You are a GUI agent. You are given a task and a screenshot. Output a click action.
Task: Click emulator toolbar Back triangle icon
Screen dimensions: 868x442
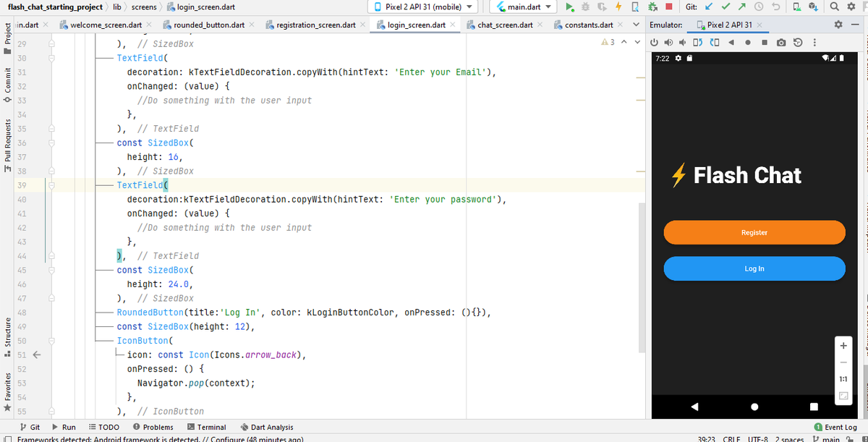point(731,41)
